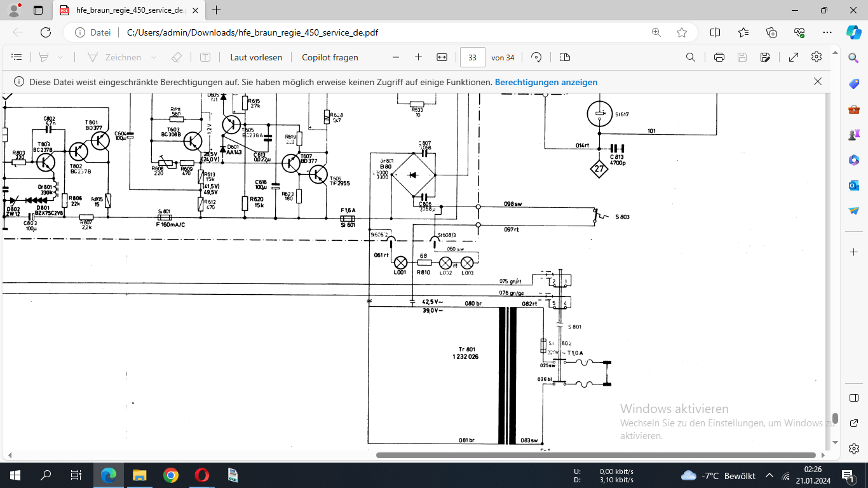Launch Opera from the taskbar
The width and height of the screenshot is (868, 488).
(201, 475)
